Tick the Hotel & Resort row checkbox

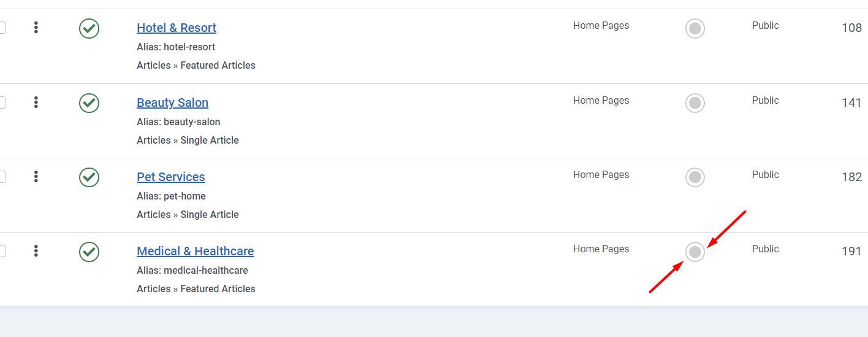tap(2, 28)
